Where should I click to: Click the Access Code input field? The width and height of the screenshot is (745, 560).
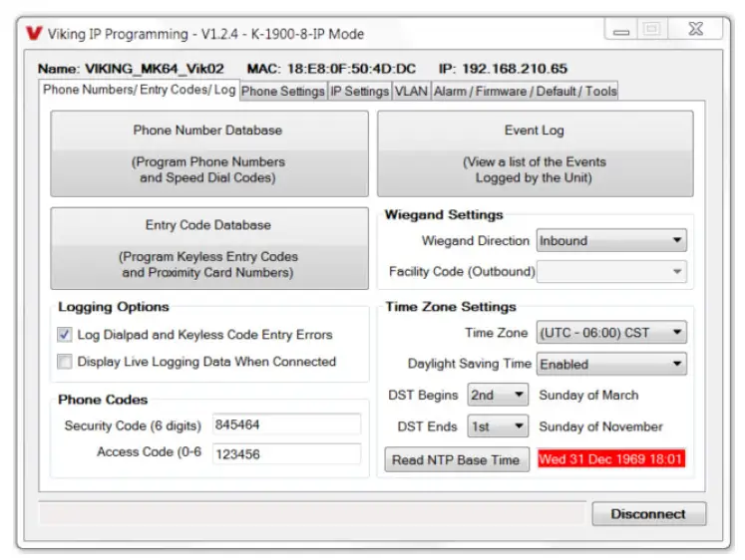pyautogui.click(x=286, y=453)
